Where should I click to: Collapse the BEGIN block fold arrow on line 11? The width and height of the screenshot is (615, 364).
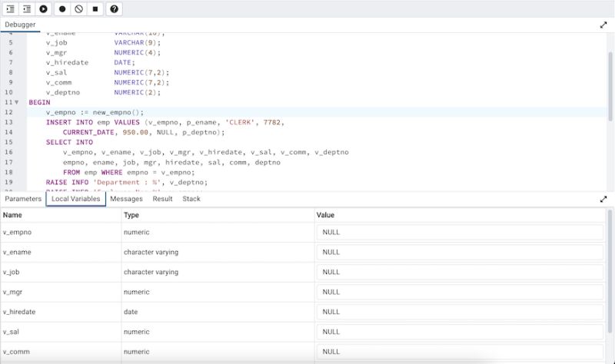tap(16, 102)
